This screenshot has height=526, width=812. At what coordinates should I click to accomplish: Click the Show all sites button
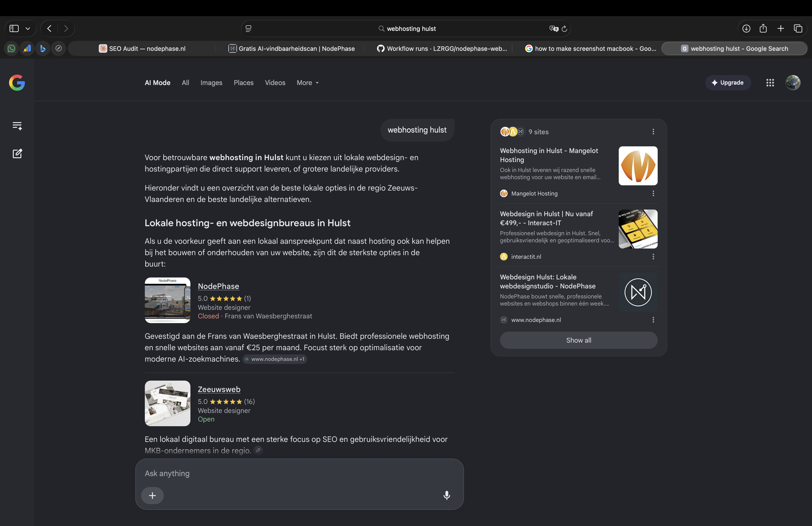tap(579, 340)
